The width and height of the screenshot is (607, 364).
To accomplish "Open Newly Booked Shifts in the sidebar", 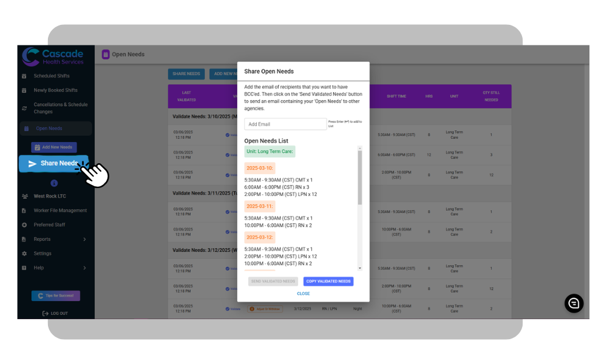I will point(55,90).
